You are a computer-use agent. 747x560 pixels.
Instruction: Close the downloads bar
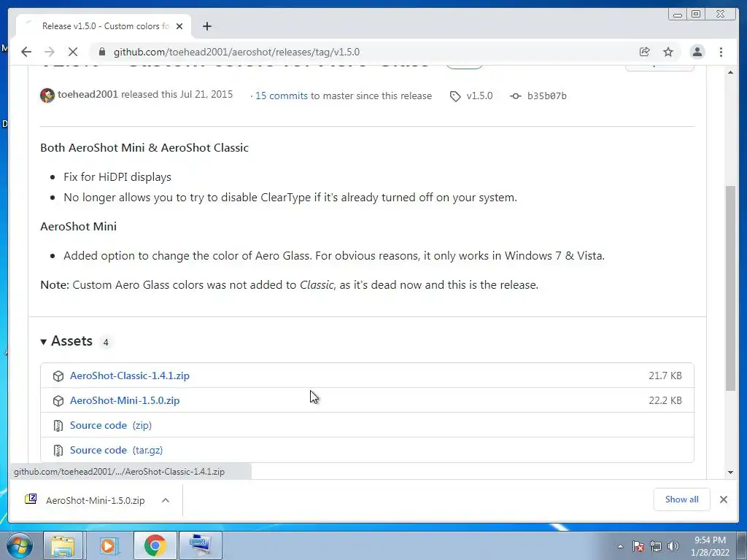(723, 499)
